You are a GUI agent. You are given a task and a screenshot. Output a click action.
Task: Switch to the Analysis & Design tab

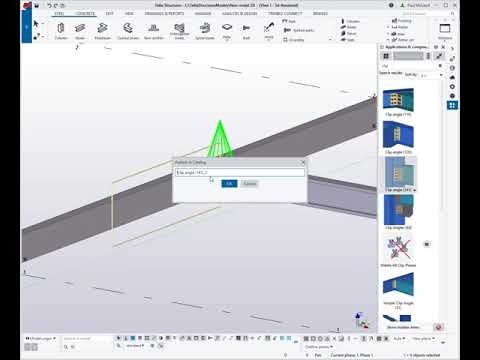[240, 14]
